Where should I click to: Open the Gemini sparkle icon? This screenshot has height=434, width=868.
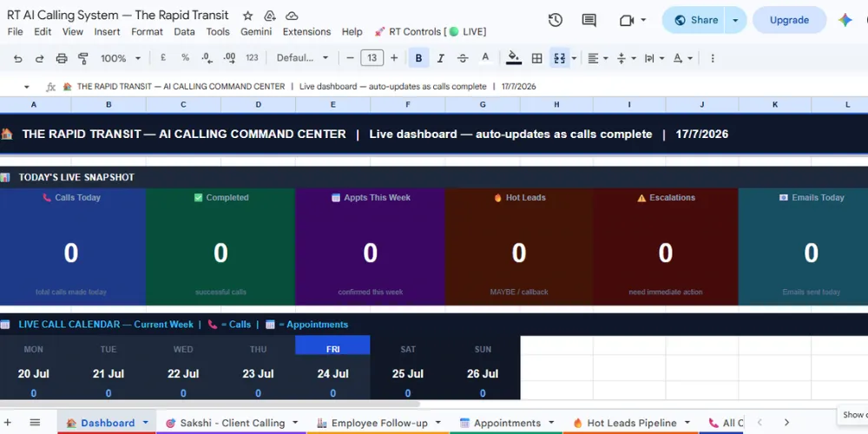845,20
